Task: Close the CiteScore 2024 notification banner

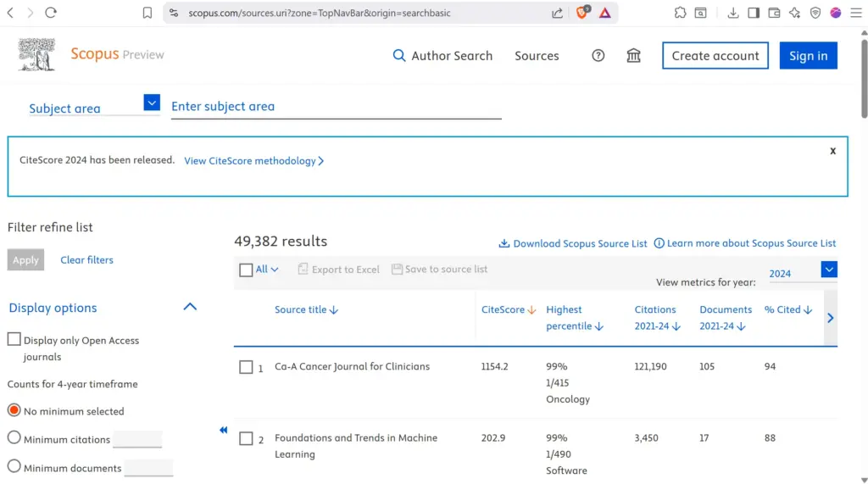Action: [832, 151]
